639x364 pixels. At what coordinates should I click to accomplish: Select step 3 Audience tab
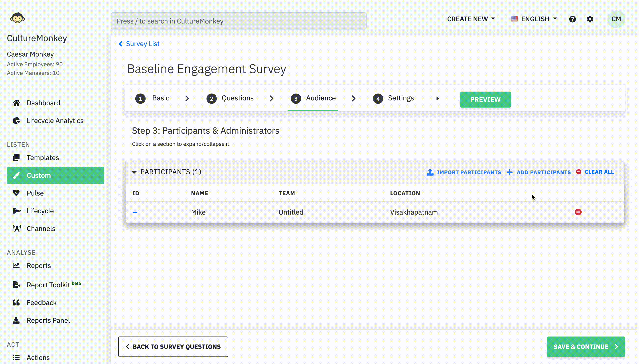coord(313,98)
